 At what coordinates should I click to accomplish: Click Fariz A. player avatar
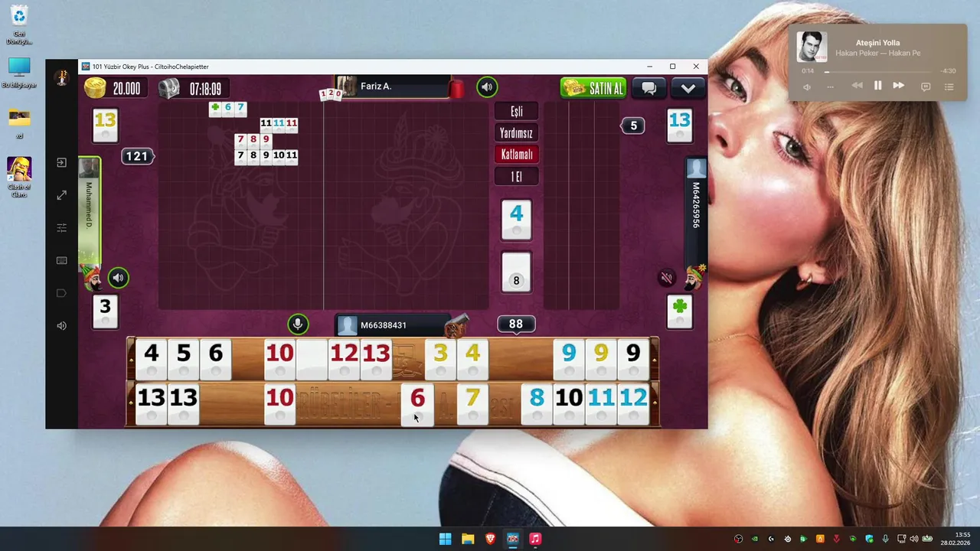click(x=347, y=86)
